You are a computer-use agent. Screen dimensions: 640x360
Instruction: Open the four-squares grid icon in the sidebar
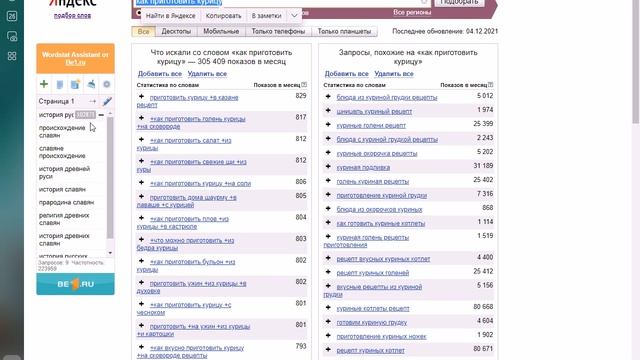click(12, 56)
